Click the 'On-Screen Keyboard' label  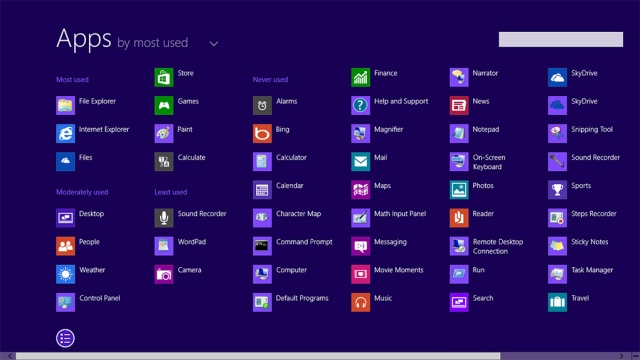(x=489, y=162)
